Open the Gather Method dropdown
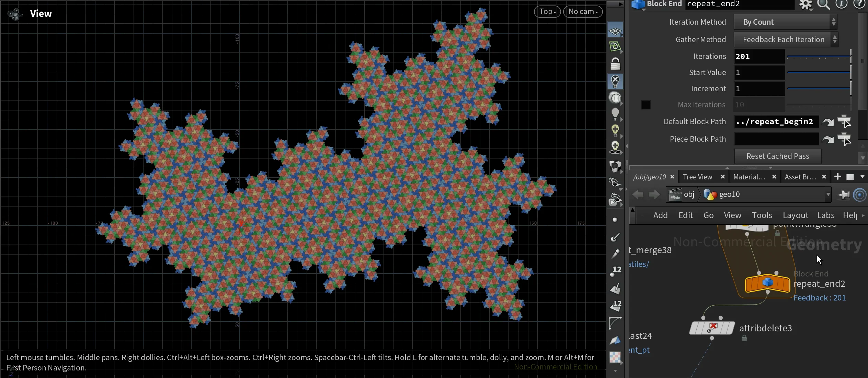This screenshot has width=868, height=378. [785, 39]
